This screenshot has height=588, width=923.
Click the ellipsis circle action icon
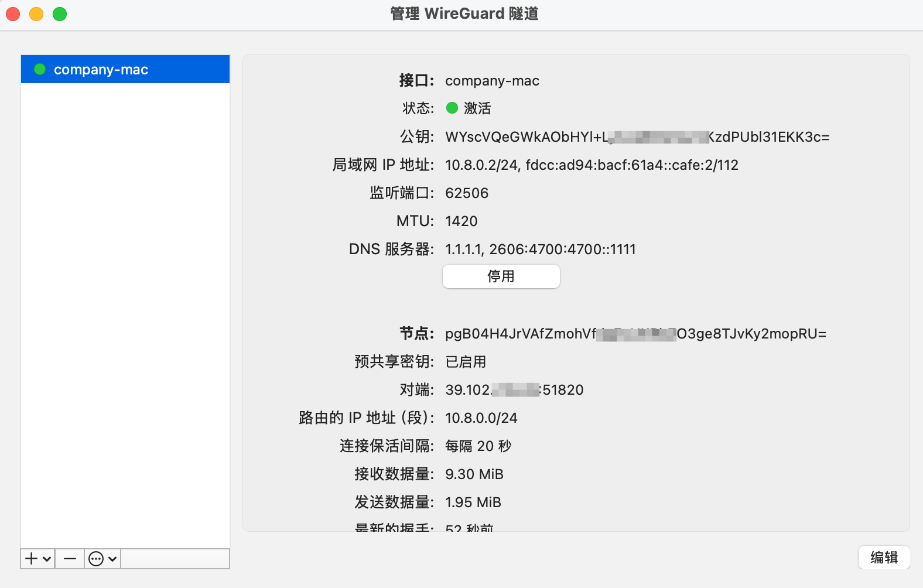96,559
